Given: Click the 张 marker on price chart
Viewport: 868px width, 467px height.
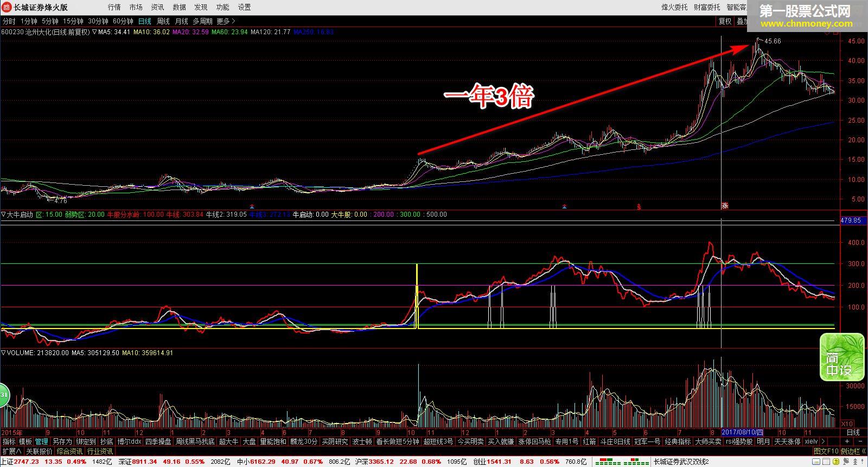Looking at the screenshot, I should [x=724, y=205].
